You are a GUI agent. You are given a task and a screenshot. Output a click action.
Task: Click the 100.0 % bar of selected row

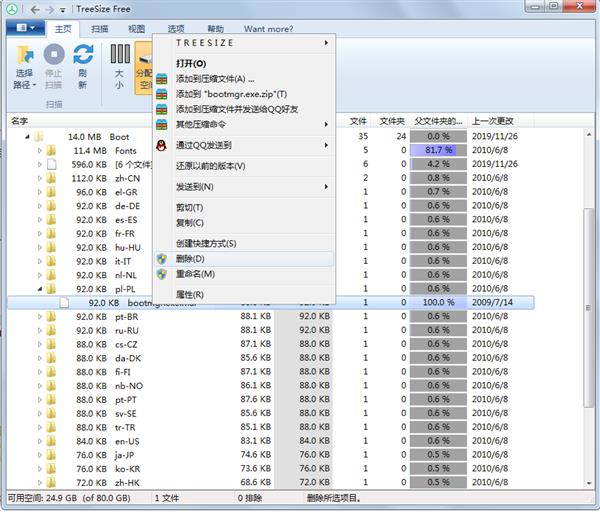(x=439, y=302)
